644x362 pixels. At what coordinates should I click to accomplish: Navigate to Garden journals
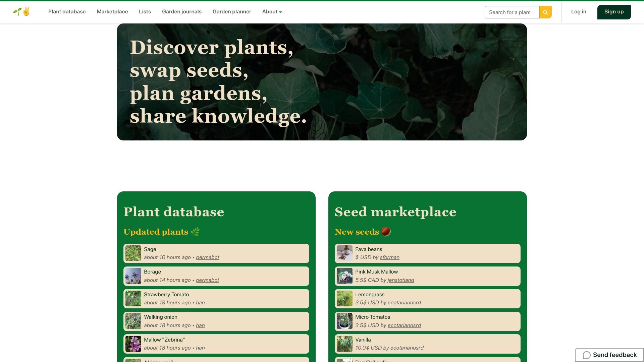(182, 12)
